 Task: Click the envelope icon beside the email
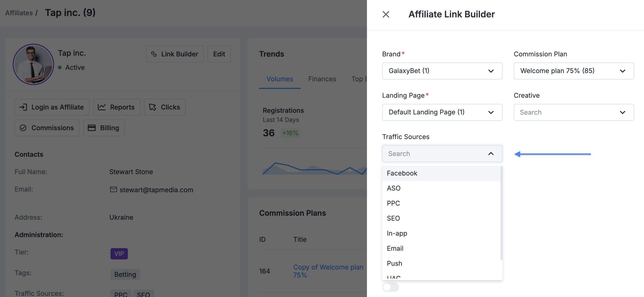(x=114, y=189)
